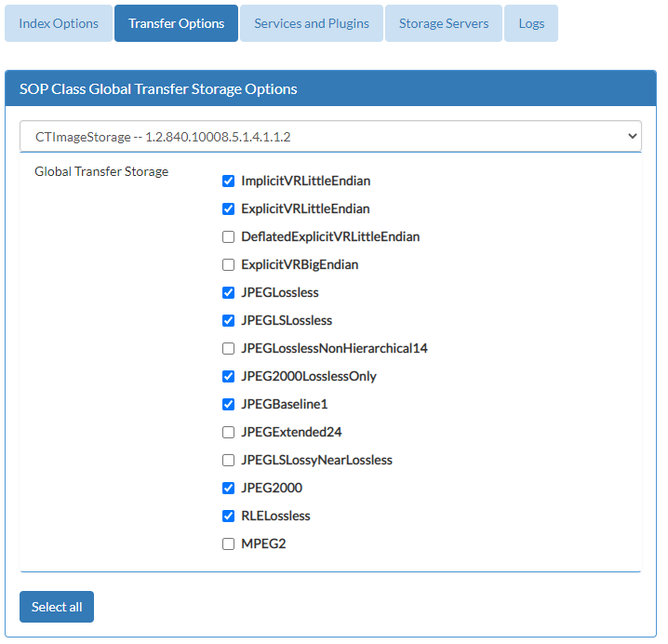Toggle JPEGBaseline1 checkbox off

[228, 405]
